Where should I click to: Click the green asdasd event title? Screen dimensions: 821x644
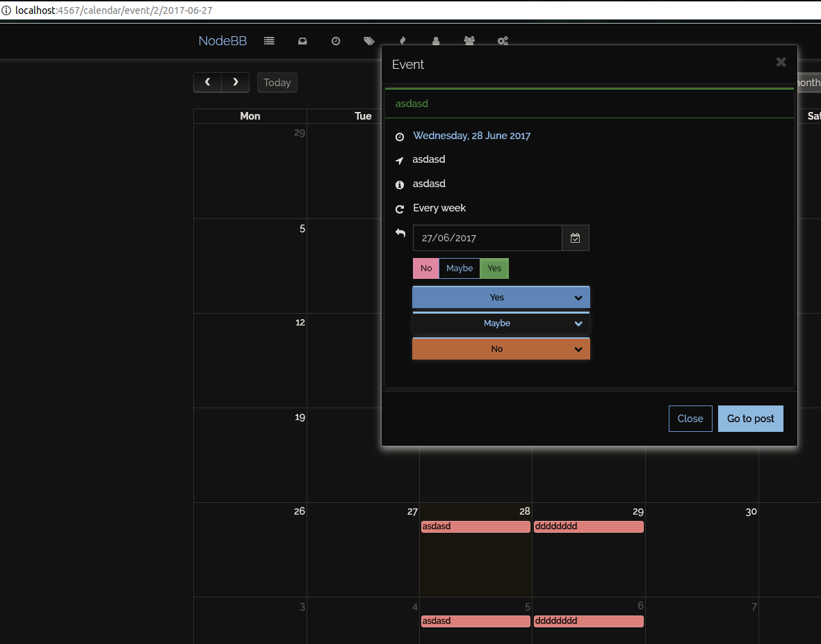tap(412, 104)
